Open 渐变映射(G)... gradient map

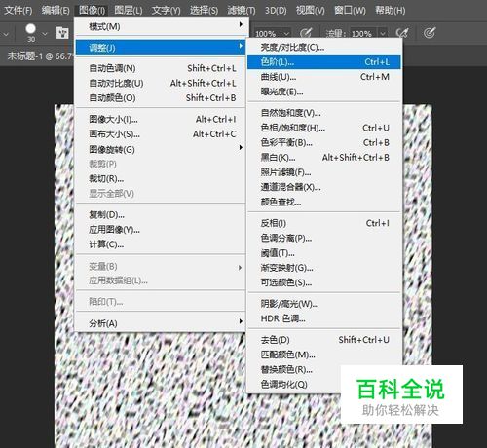click(x=324, y=268)
